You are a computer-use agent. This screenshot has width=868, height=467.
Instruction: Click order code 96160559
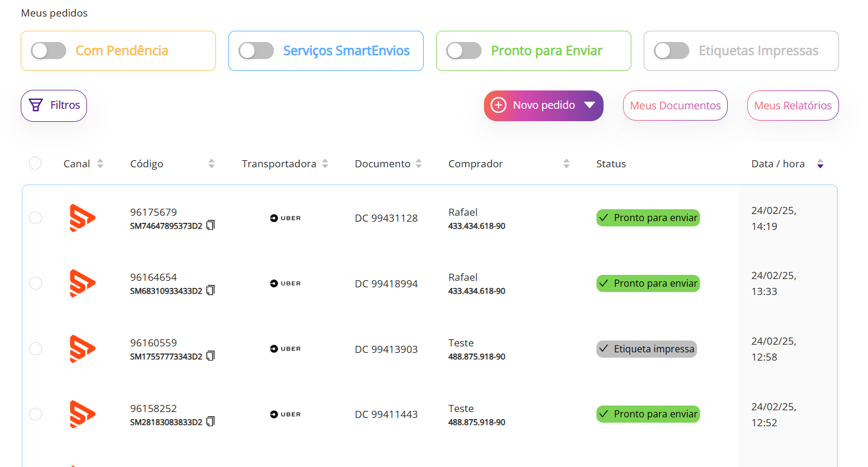tap(153, 343)
